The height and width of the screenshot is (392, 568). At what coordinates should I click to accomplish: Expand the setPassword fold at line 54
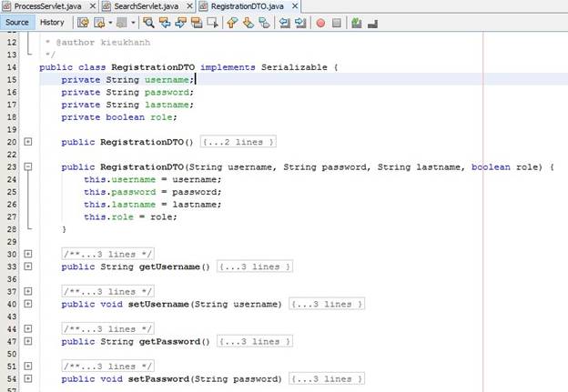point(28,378)
